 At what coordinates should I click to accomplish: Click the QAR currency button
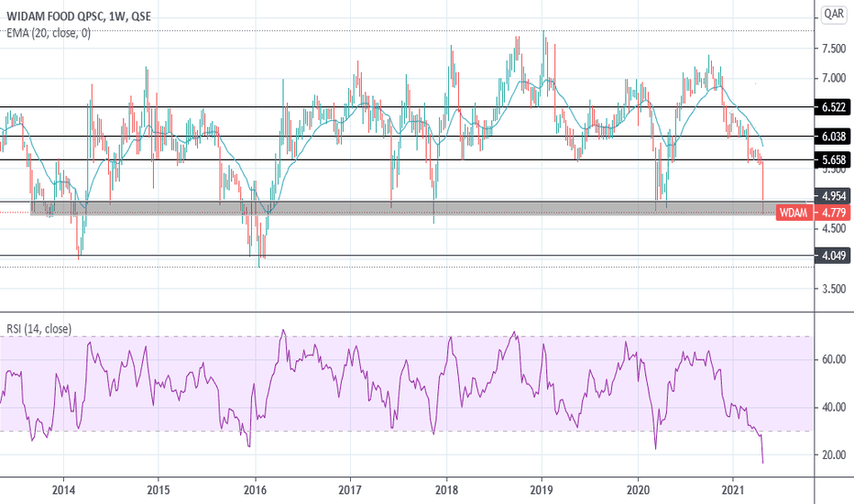pos(834,14)
